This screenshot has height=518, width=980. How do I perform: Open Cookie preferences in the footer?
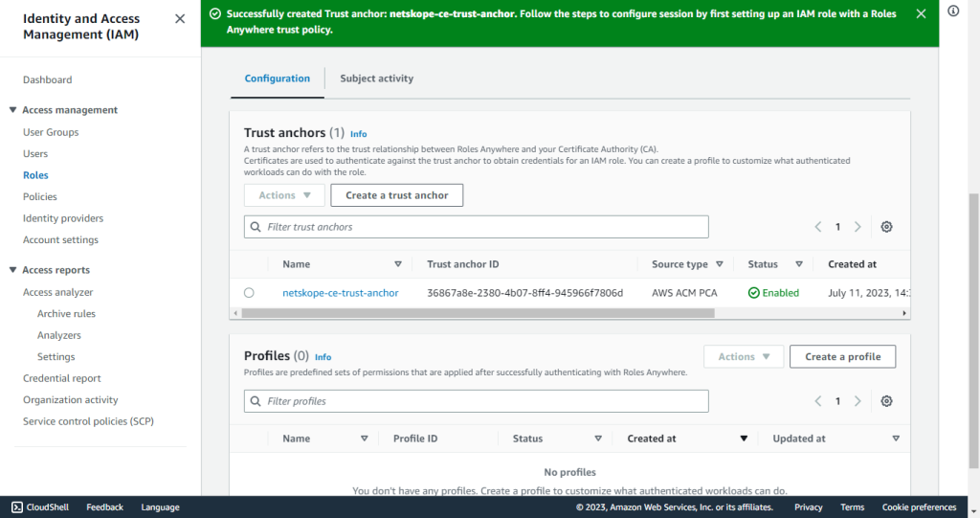pyautogui.click(x=919, y=507)
